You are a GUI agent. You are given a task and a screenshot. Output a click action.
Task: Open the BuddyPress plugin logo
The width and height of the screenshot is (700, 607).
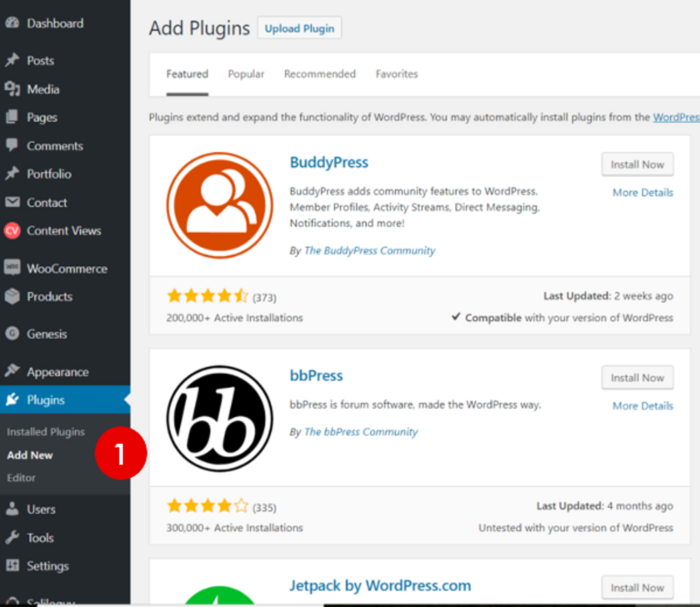220,205
